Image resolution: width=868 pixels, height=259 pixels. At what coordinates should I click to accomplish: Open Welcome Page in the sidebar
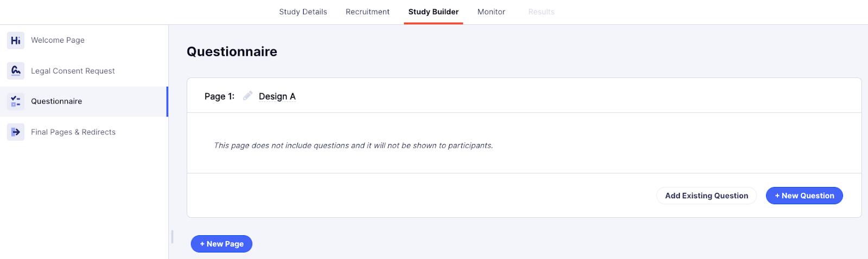click(x=84, y=40)
